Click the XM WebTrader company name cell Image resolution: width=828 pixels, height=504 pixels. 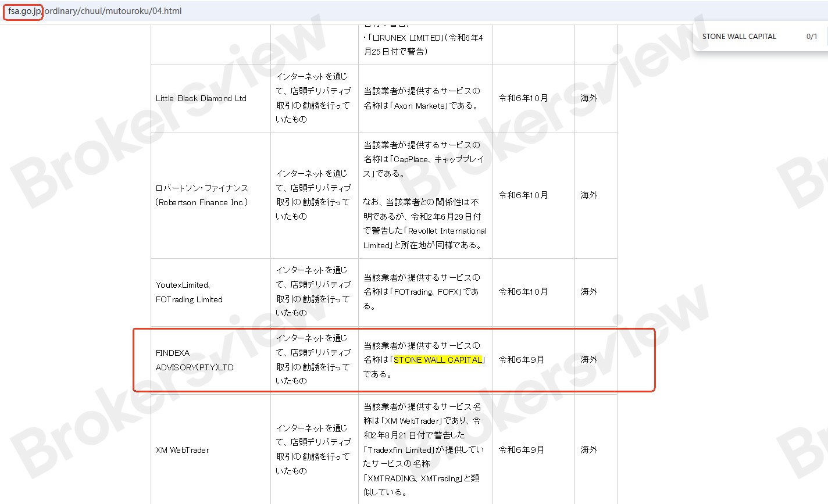pyautogui.click(x=183, y=450)
